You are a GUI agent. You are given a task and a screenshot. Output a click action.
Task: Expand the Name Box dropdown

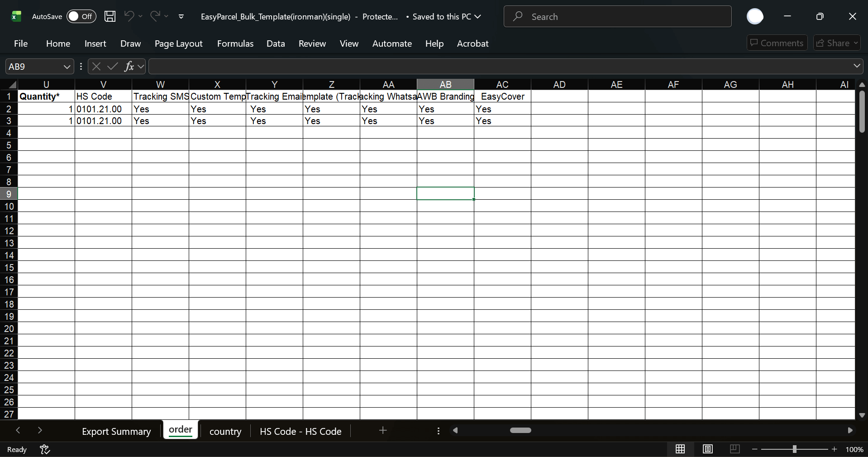(67, 67)
